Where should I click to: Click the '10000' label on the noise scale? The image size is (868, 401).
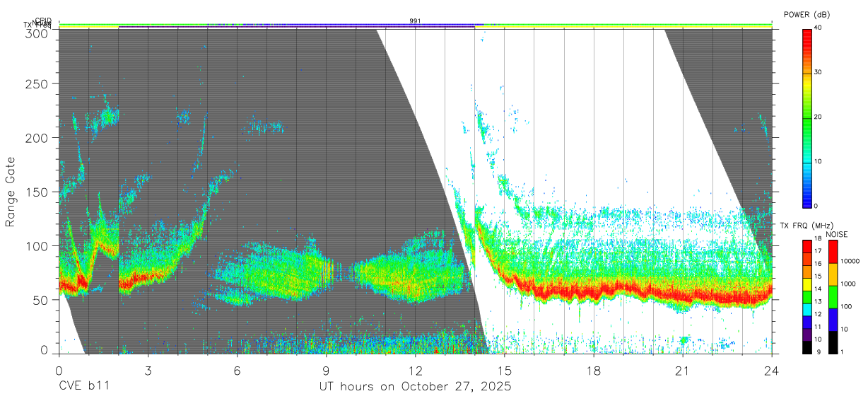pyautogui.click(x=850, y=261)
